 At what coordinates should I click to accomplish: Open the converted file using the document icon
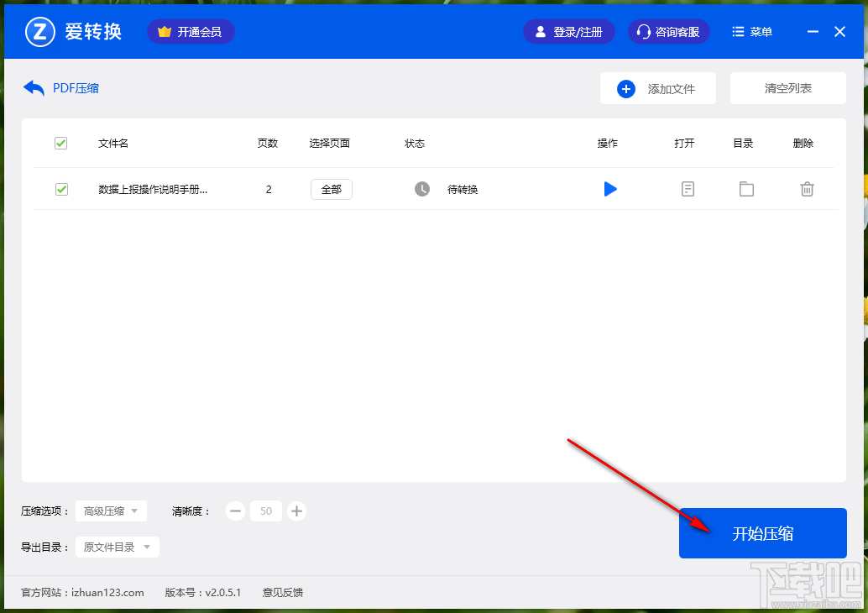pos(688,189)
